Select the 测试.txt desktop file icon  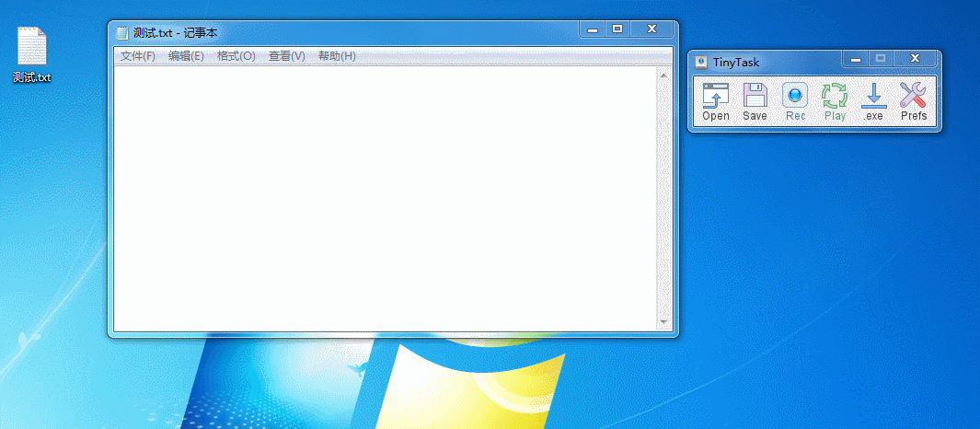[31, 55]
